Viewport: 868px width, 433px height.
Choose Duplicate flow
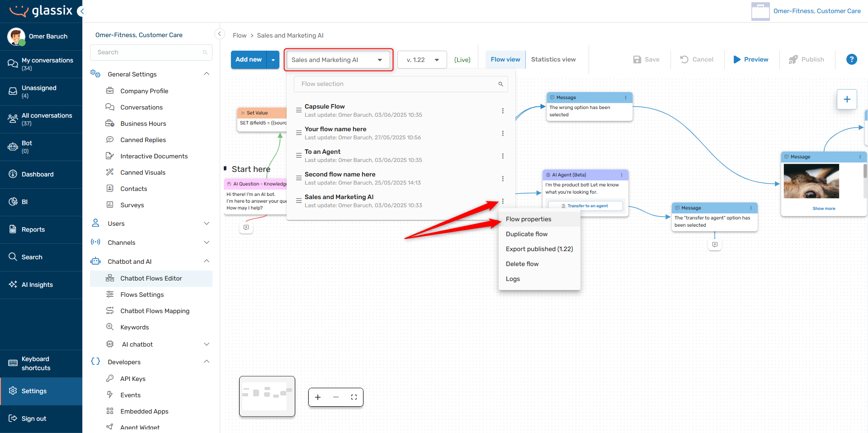tap(539, 234)
